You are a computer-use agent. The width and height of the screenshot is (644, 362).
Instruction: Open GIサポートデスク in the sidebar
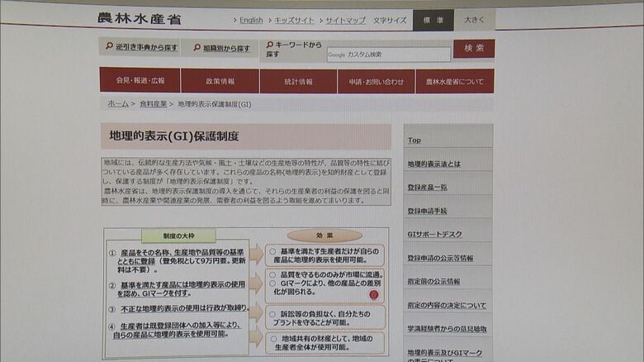point(434,235)
